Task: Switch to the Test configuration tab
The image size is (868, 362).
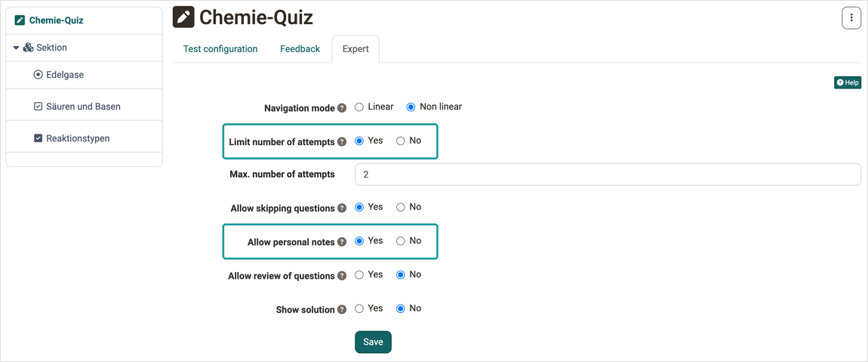Action: [220, 49]
